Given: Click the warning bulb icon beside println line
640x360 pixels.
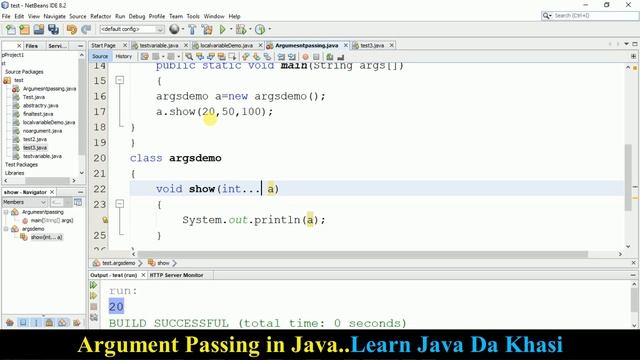Looking at the screenshot, I should pyautogui.click(x=105, y=220).
